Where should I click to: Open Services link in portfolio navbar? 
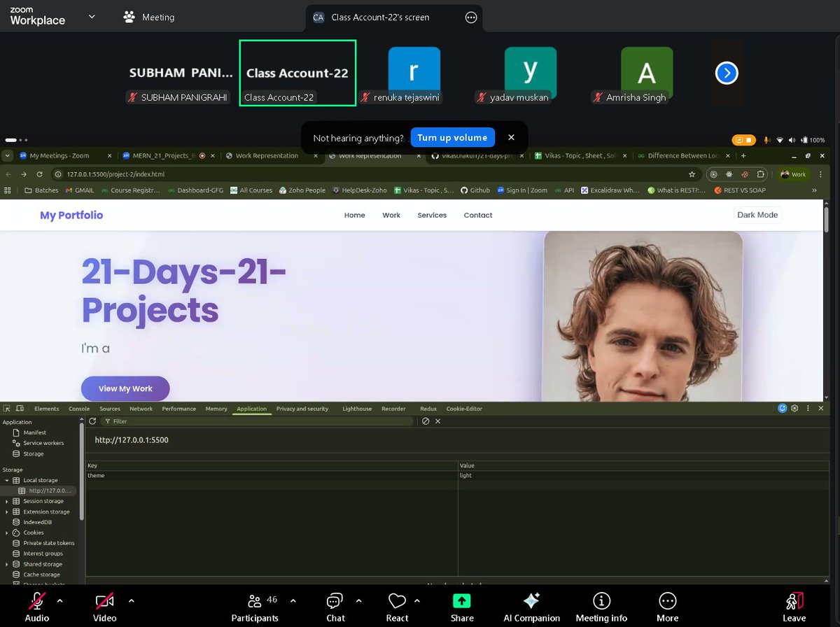(432, 215)
